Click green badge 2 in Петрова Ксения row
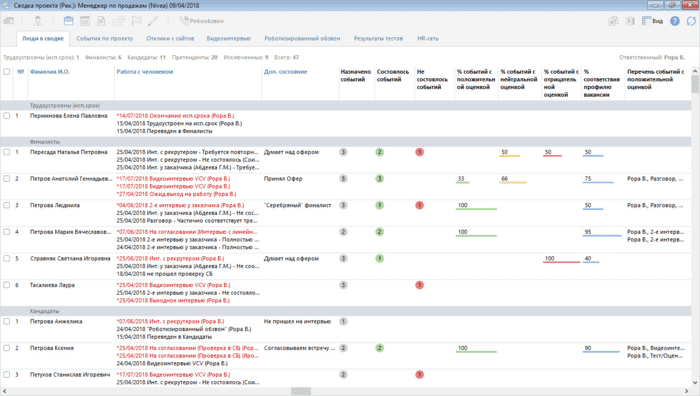This screenshot has width=700, height=396. pos(379,348)
